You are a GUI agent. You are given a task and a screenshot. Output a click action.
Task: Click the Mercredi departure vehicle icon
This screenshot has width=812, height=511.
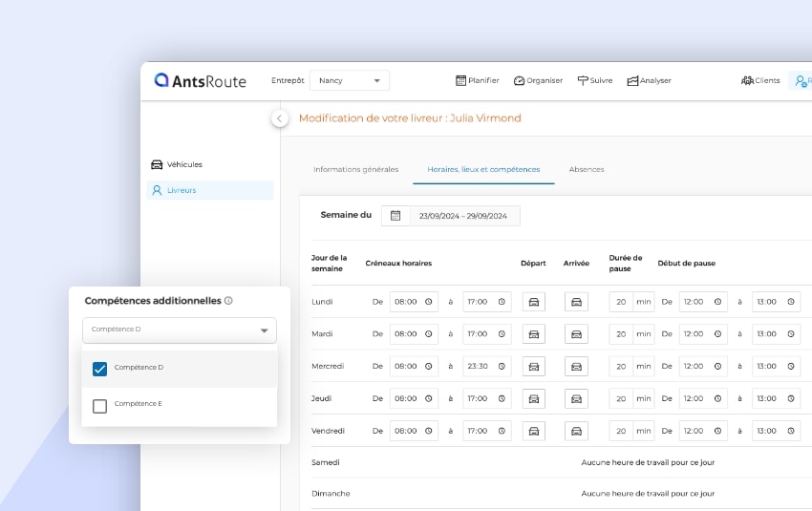pyautogui.click(x=534, y=367)
